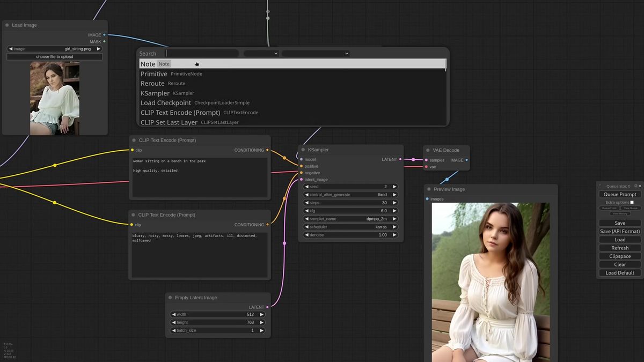Click the negative input port on KSampler
The image size is (644, 362).
[302, 173]
